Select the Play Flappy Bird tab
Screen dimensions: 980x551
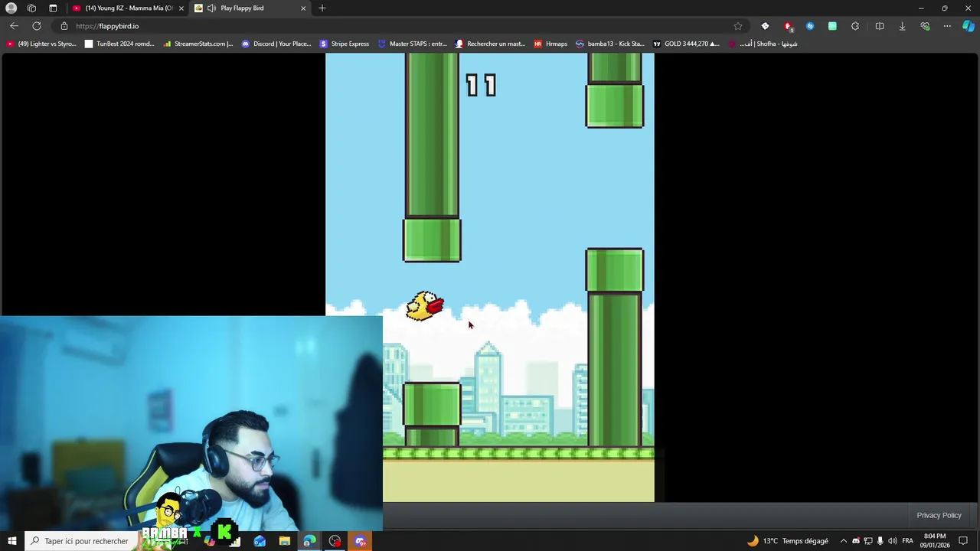pyautogui.click(x=250, y=8)
